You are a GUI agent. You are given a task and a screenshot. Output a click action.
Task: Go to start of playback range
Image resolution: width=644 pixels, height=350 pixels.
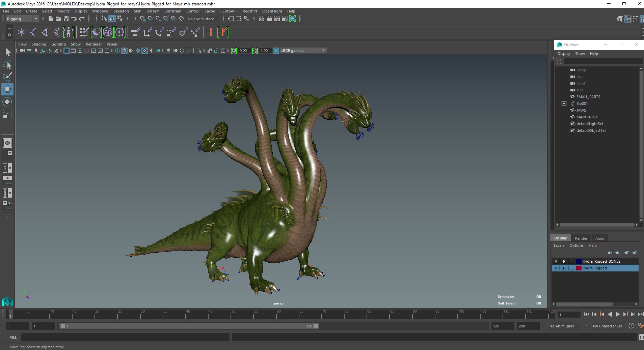tap(586, 314)
